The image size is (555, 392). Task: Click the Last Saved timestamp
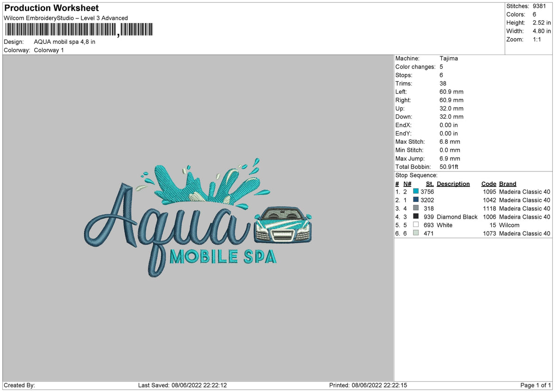pos(184,385)
